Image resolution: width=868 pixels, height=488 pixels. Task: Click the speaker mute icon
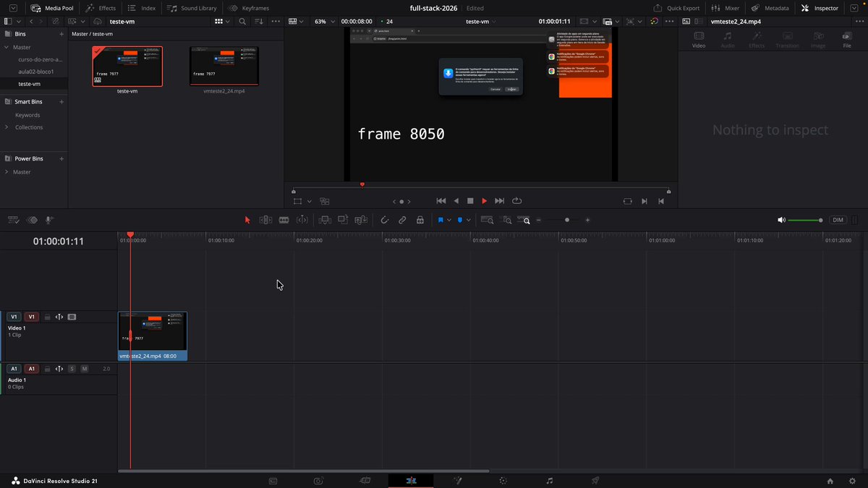click(x=781, y=220)
